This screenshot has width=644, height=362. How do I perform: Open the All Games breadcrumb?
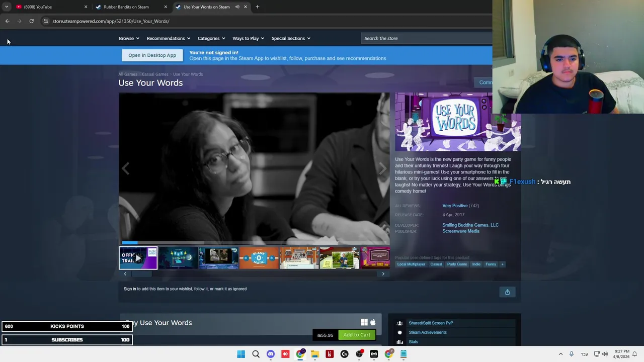click(128, 74)
